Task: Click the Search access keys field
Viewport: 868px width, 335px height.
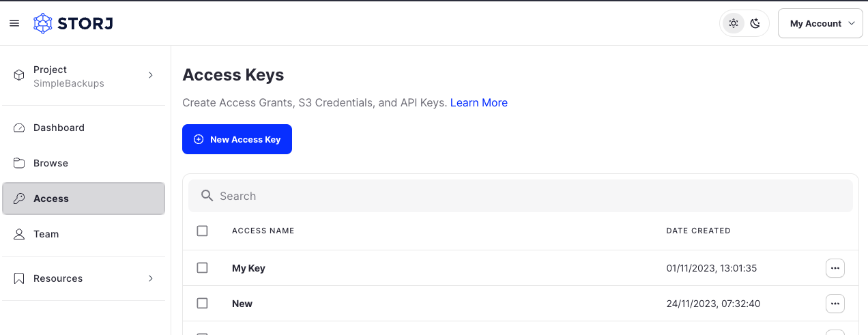Action: tap(520, 196)
